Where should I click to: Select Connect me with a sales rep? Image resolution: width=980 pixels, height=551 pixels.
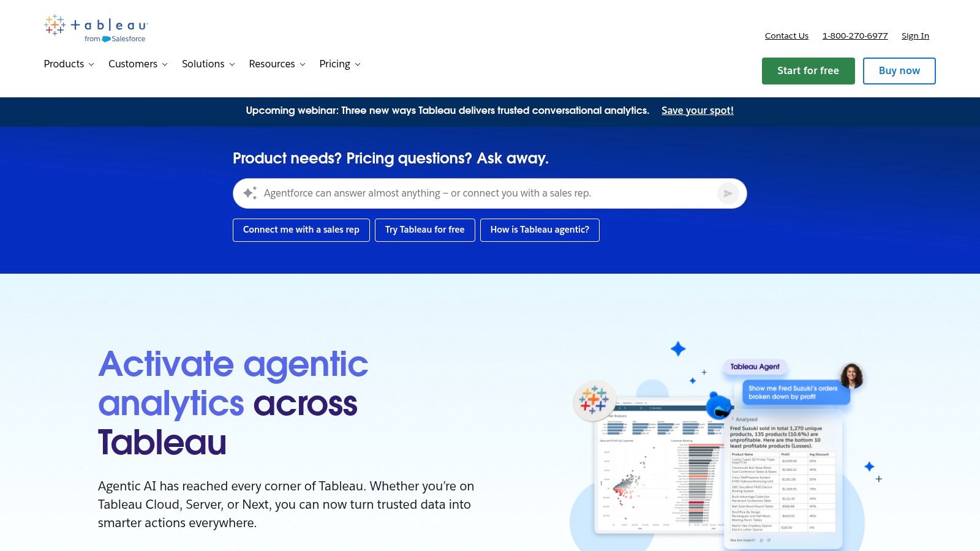point(301,230)
